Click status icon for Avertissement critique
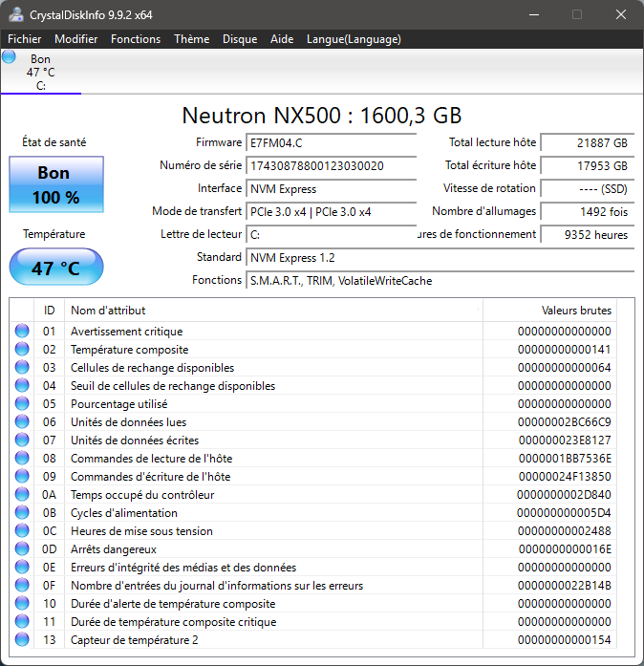The image size is (644, 666). pos(22,331)
